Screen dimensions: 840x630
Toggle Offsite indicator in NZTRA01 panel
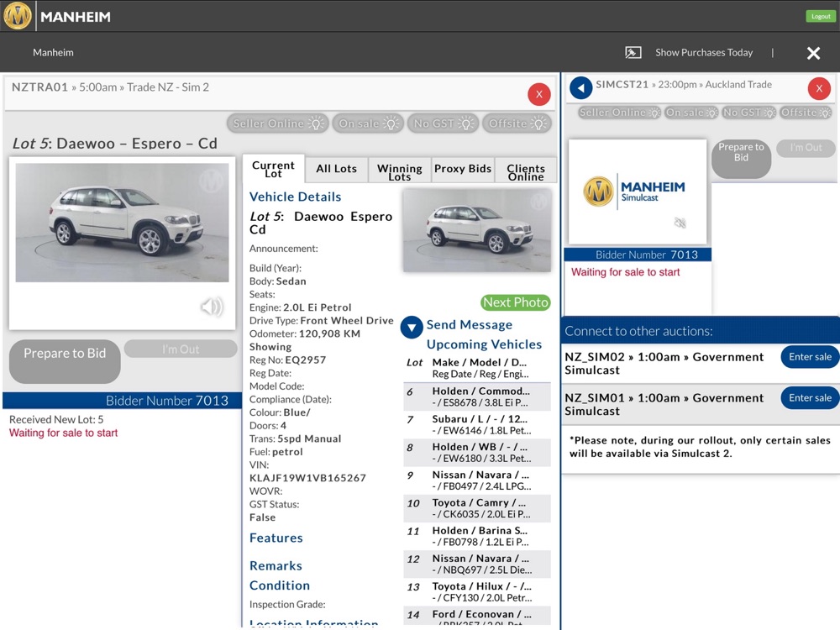(x=517, y=123)
